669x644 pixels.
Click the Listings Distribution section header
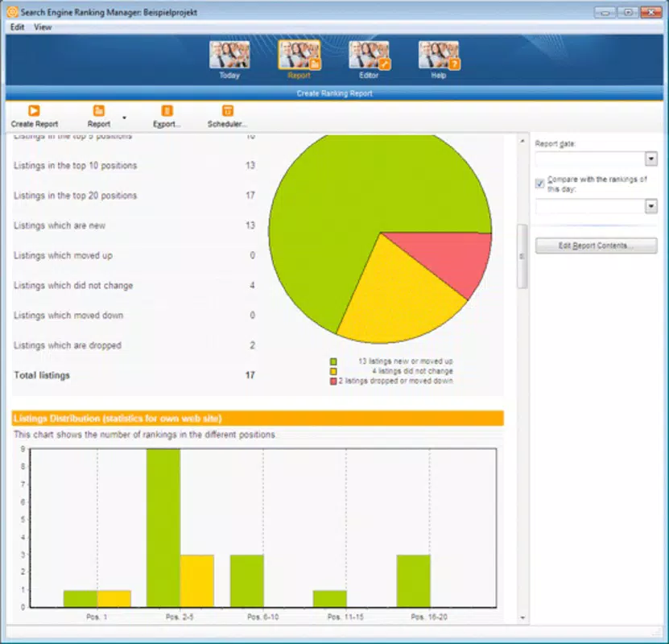[x=258, y=419]
